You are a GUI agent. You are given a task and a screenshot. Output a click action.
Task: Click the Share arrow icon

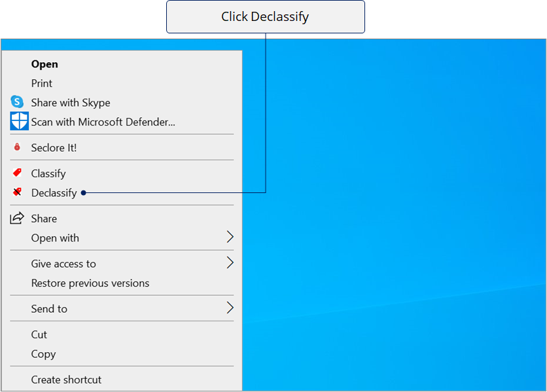[x=17, y=218]
